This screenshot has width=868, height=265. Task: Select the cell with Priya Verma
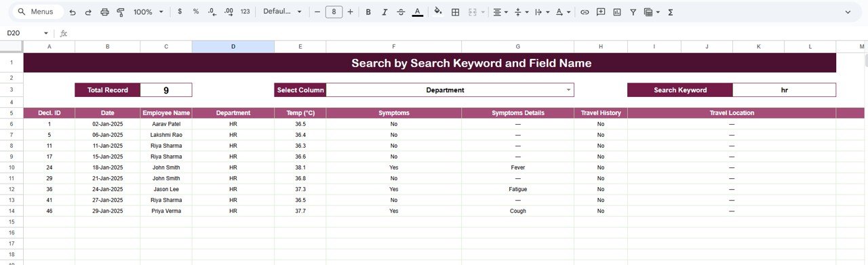pyautogui.click(x=166, y=211)
